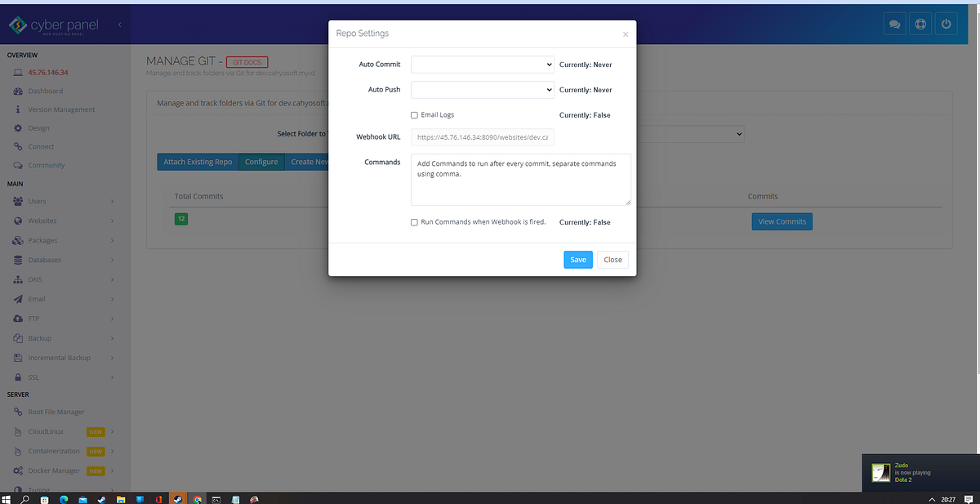Open the Auto Commit dropdown
Viewport: 980px width, 504px height.
pos(482,64)
